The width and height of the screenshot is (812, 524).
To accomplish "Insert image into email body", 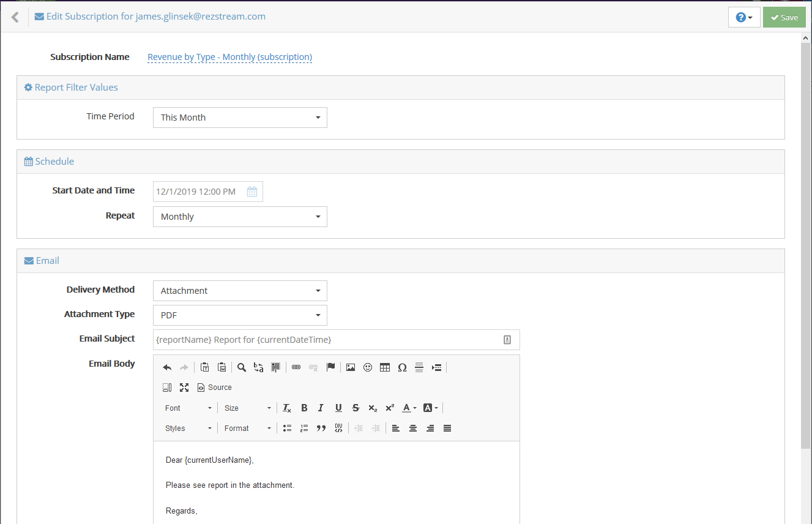I will tap(351, 367).
